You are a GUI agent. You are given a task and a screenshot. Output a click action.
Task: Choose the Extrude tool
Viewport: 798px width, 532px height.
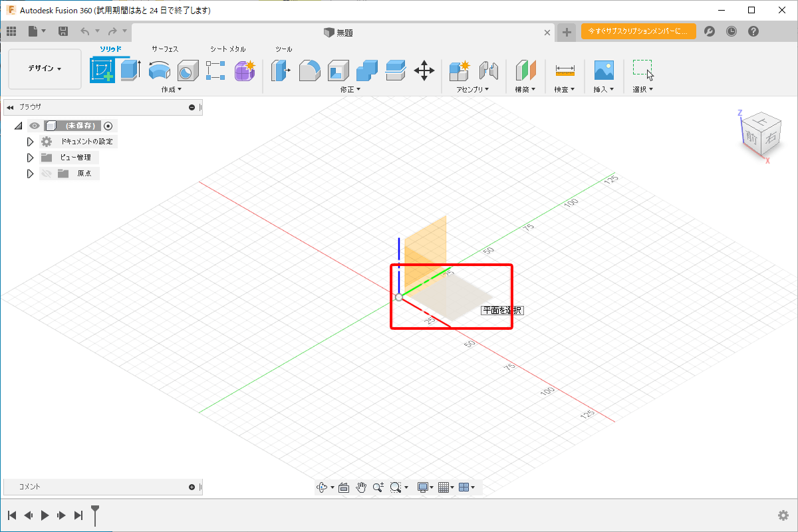coord(130,70)
